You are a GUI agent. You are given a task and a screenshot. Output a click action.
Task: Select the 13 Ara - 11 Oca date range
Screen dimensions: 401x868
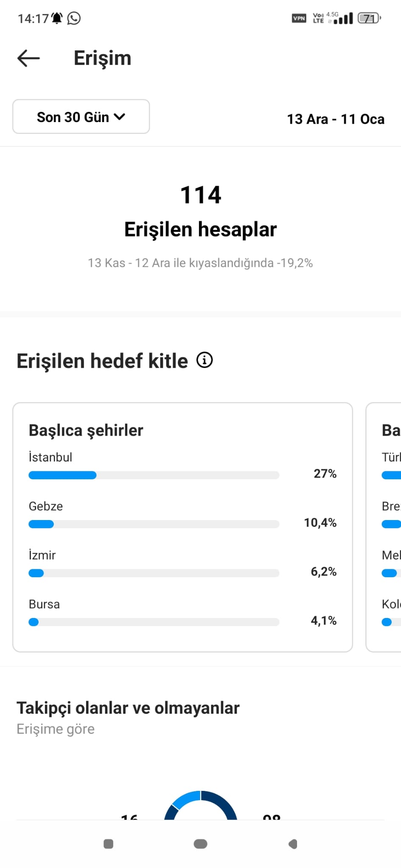coord(336,119)
